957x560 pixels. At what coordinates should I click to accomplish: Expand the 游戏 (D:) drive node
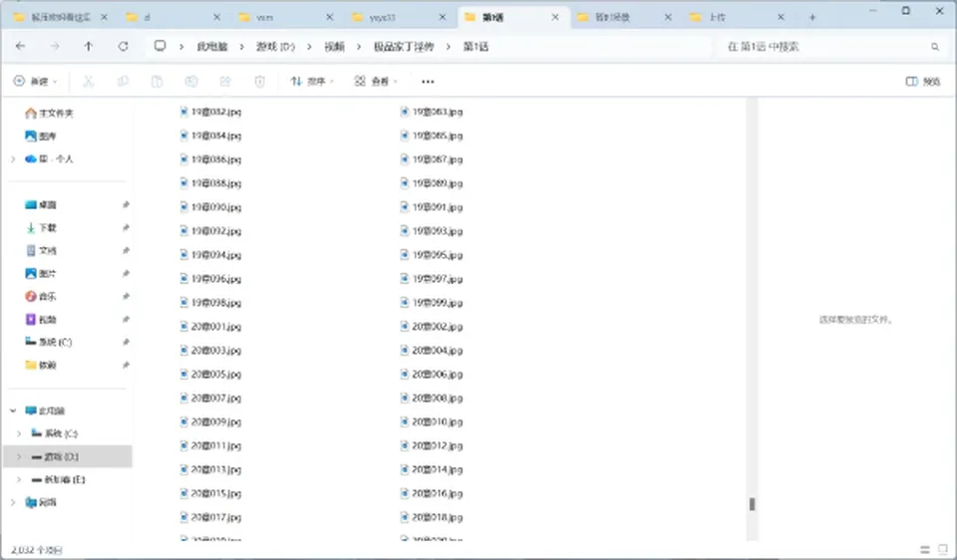(x=19, y=456)
